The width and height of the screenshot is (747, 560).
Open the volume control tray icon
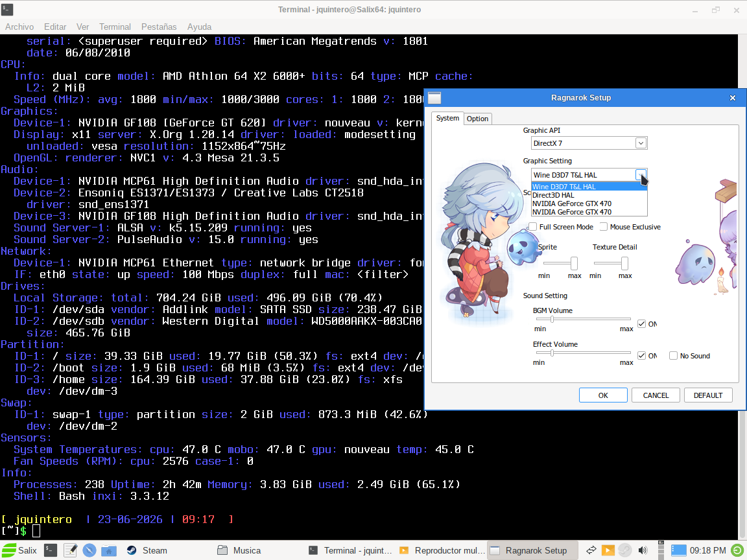[643, 550]
